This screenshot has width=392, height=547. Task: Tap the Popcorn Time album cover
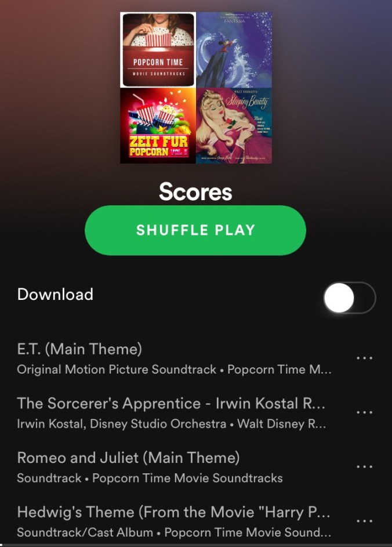pyautogui.click(x=158, y=49)
